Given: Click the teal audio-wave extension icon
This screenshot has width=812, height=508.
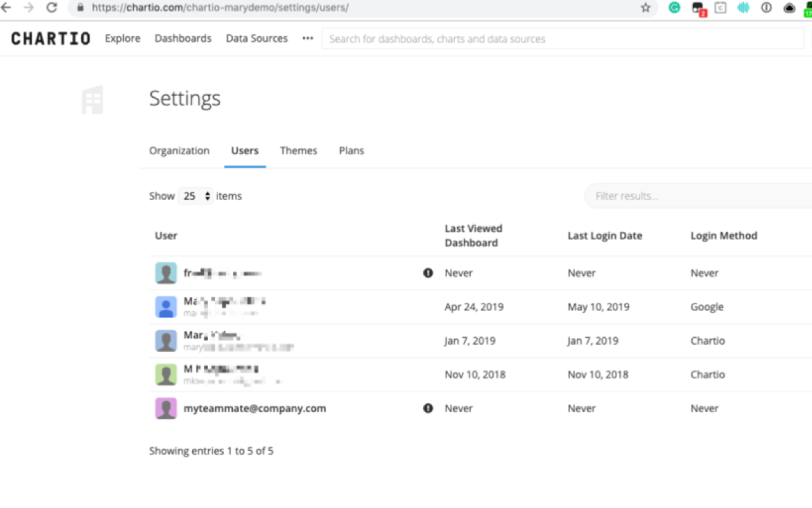Looking at the screenshot, I should coord(743,8).
